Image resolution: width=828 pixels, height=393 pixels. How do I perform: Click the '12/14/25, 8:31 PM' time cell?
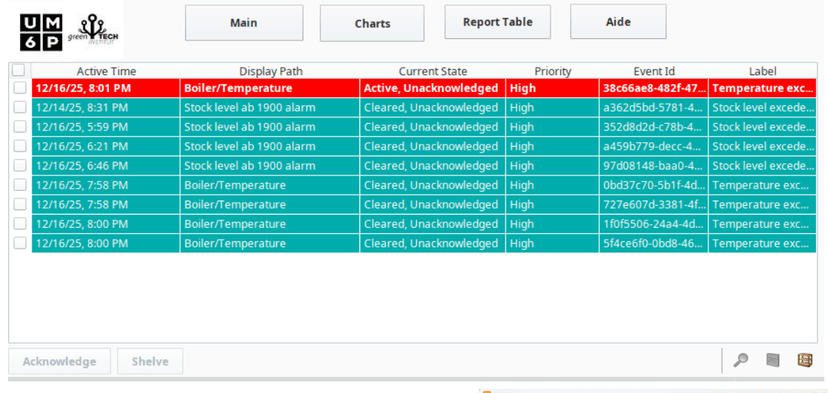[x=106, y=108]
